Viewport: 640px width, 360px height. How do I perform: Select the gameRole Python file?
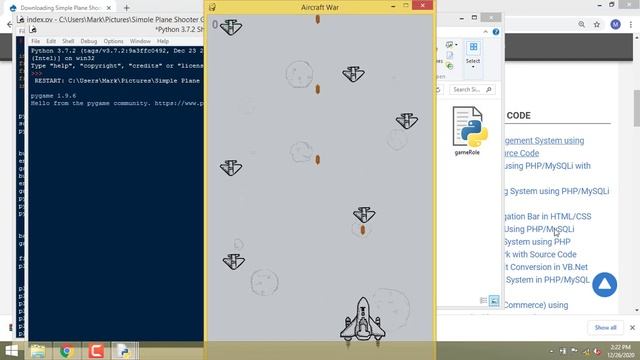pos(468,131)
